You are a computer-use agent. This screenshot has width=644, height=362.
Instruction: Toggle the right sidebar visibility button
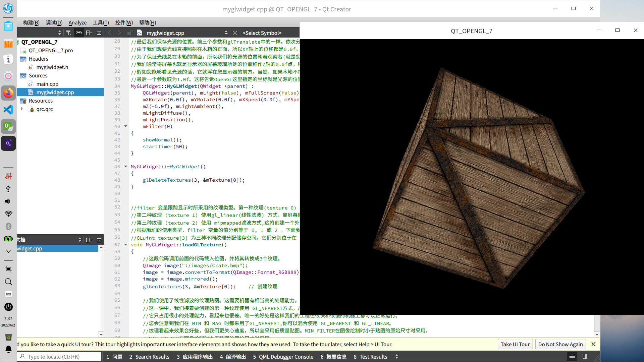[x=585, y=356]
